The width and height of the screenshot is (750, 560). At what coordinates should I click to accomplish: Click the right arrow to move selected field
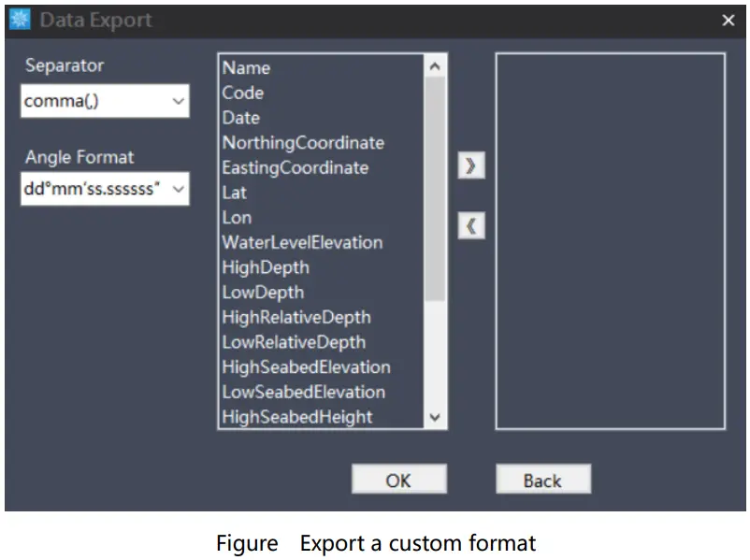[471, 165]
